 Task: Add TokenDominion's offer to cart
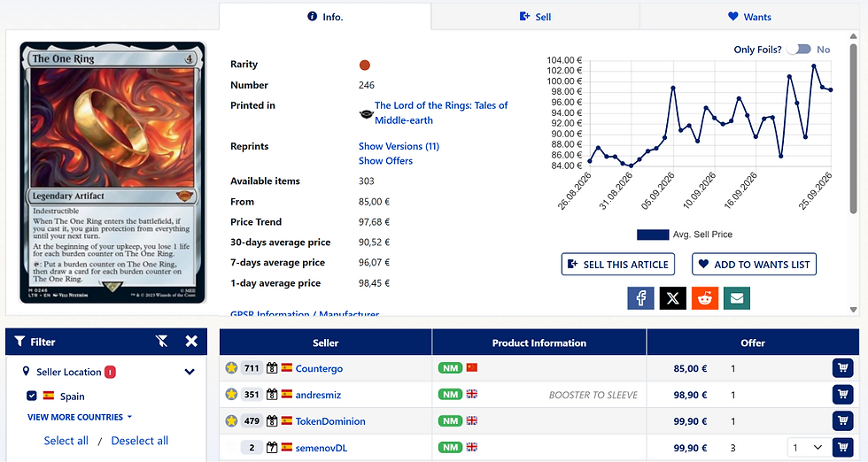coord(842,421)
